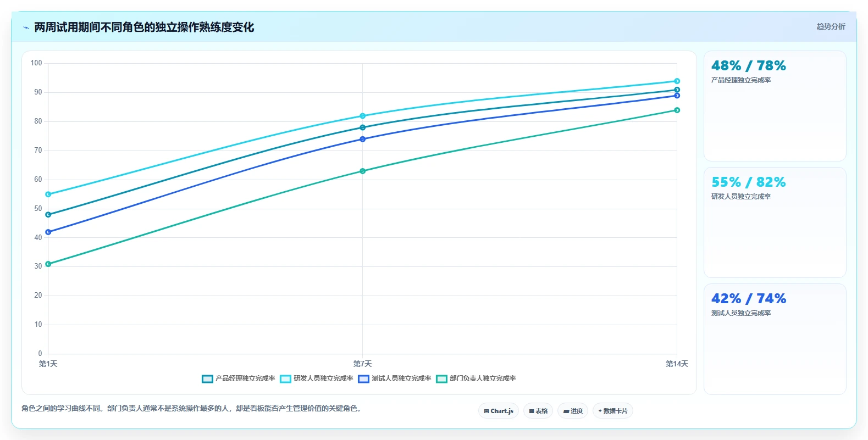868x440 pixels.
Task: Click the 数据卡片 tag
Action: pos(613,411)
